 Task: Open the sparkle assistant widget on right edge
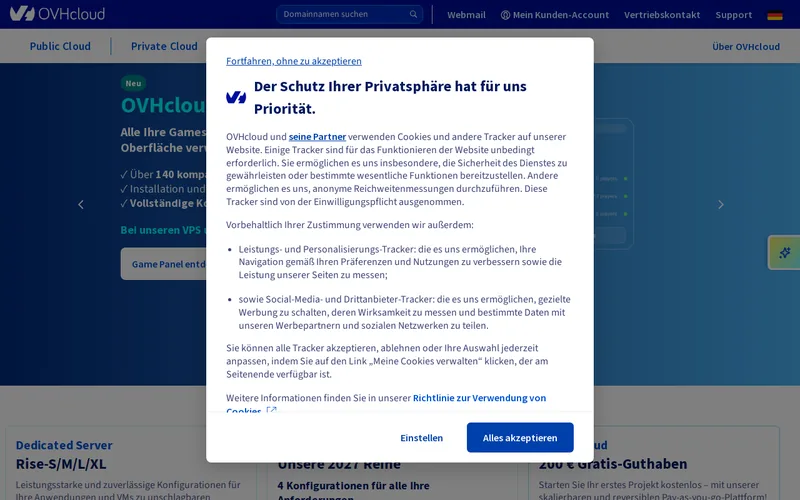[785, 253]
